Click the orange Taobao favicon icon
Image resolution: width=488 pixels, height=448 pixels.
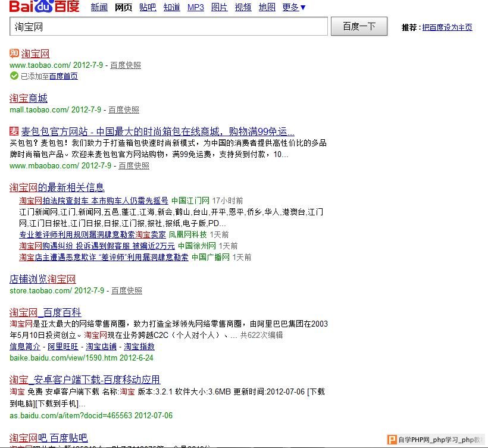click(14, 54)
